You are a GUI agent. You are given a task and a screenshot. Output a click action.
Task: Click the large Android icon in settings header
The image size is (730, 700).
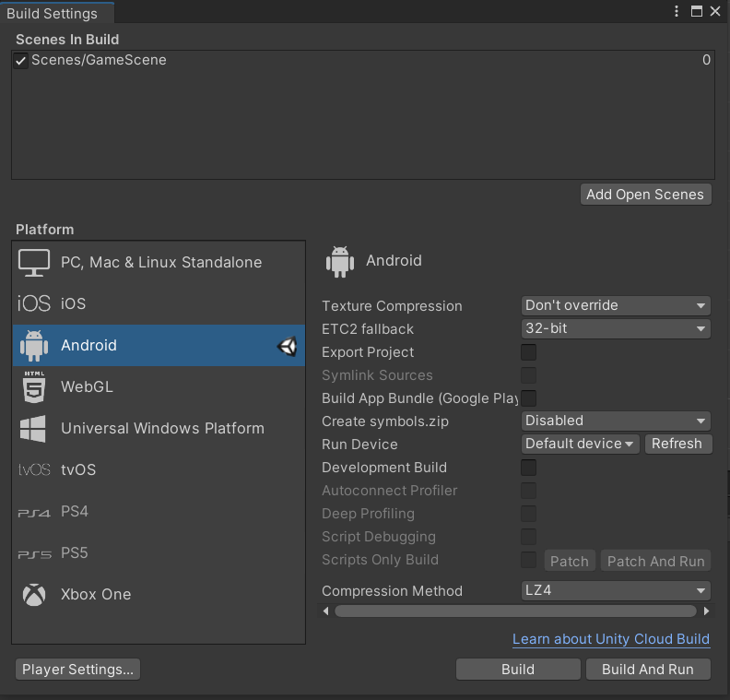(340, 262)
